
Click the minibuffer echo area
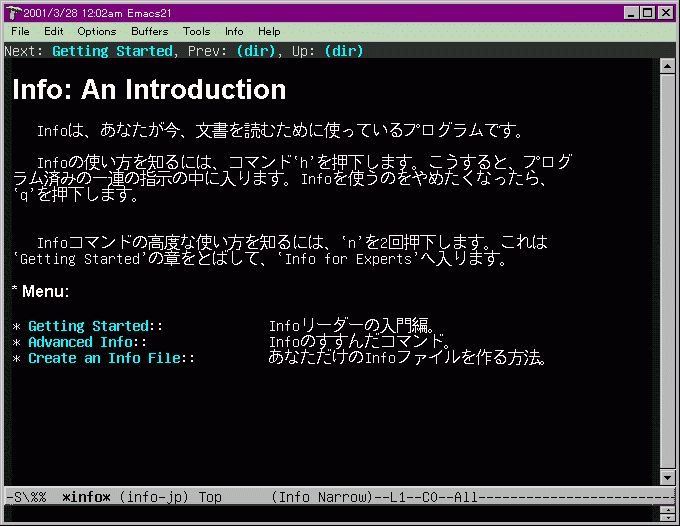332,514
